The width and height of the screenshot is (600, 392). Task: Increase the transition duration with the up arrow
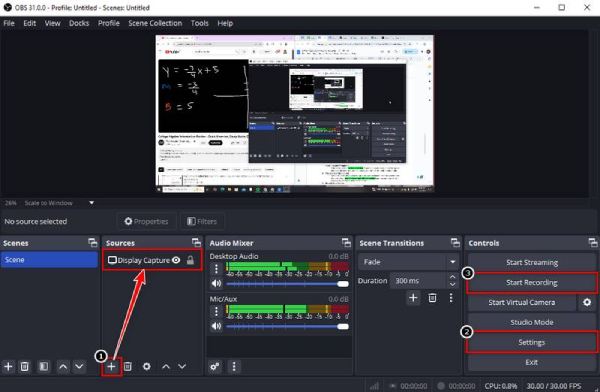pyautogui.click(x=453, y=277)
